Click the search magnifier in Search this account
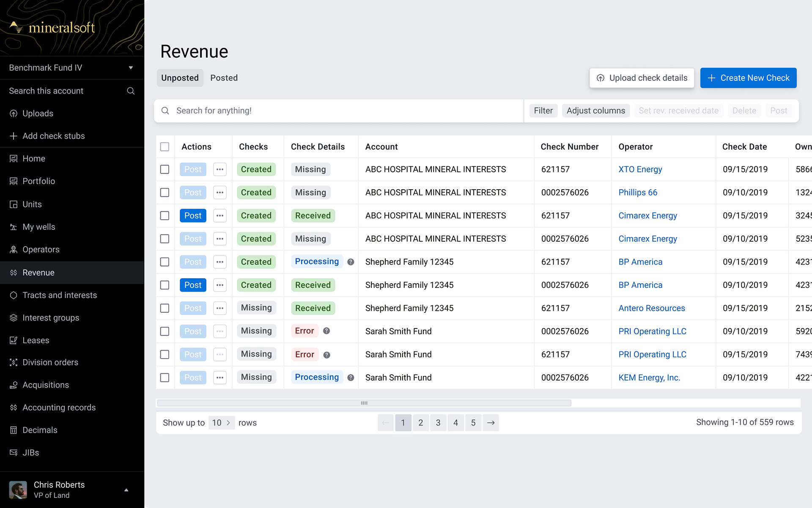Screen dimensions: 812x508 [x=131, y=91]
